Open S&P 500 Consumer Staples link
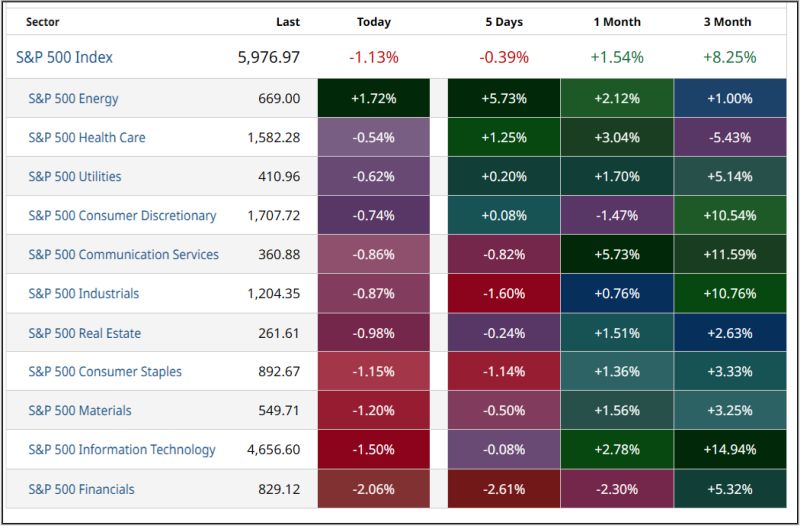The height and width of the screenshot is (526, 800). point(105,372)
